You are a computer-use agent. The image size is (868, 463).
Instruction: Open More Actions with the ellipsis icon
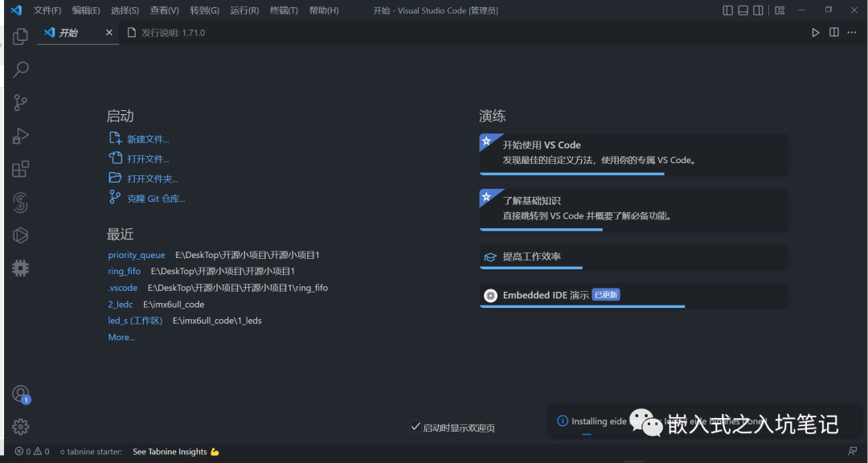(x=851, y=32)
